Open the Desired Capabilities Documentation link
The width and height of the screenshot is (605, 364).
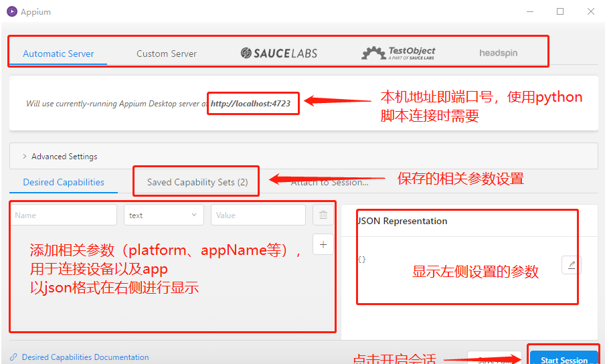click(x=85, y=357)
